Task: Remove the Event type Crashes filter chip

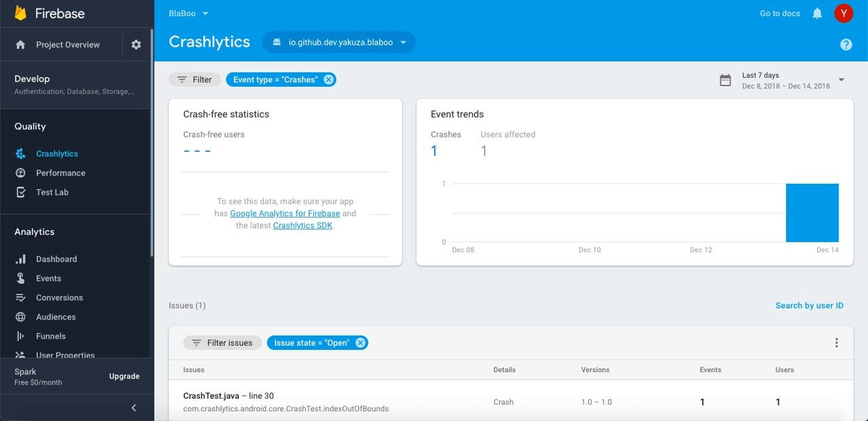Action: click(328, 79)
